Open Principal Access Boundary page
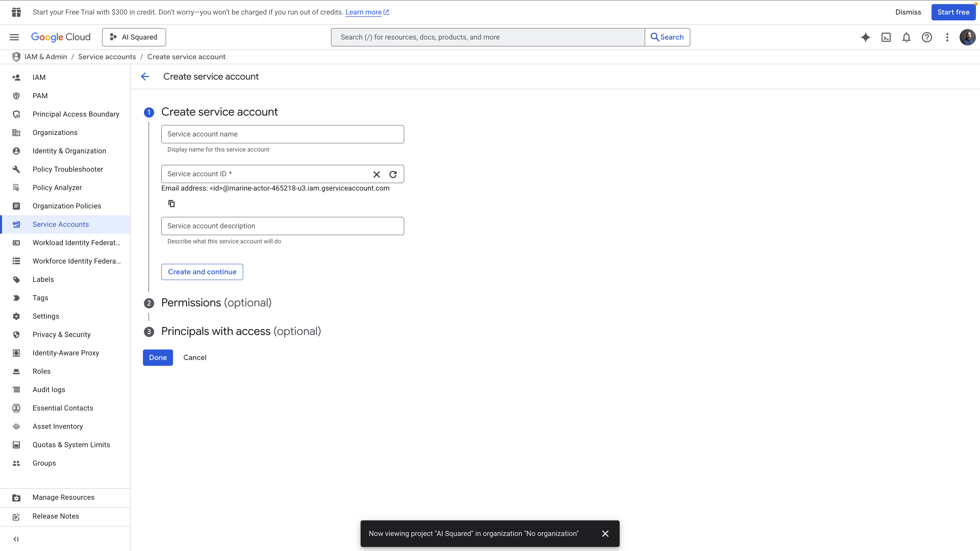The width and height of the screenshot is (980, 551). click(65, 114)
